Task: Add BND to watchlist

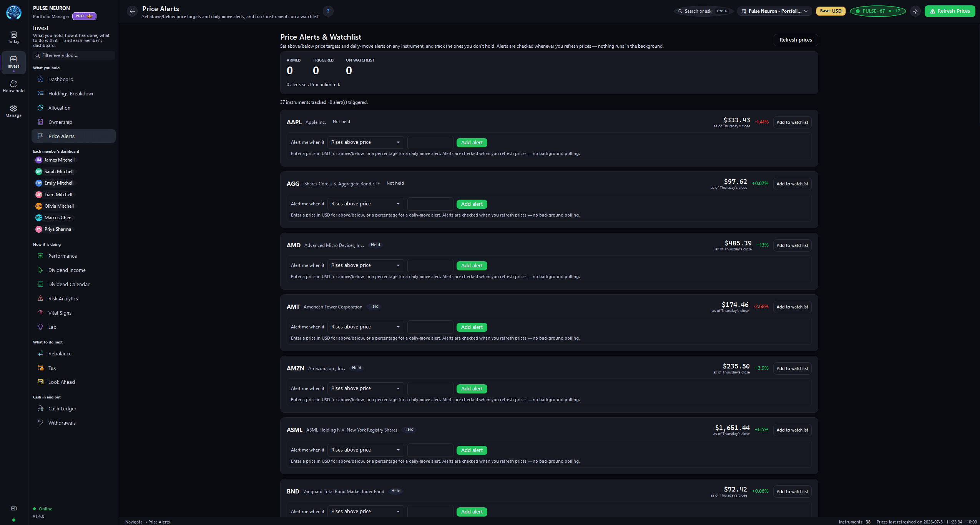Action: pos(792,492)
